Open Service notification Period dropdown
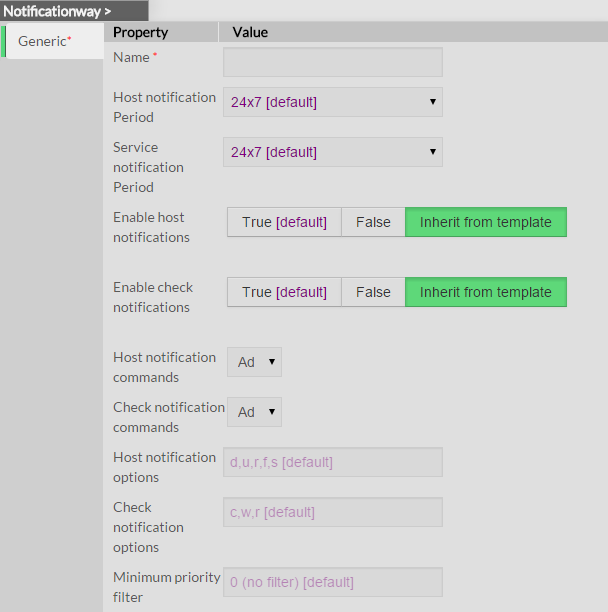This screenshot has height=612, width=608. click(332, 152)
